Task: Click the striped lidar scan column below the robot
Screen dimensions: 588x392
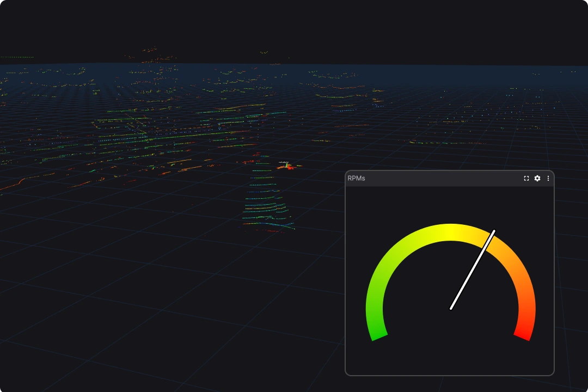Action: [267, 207]
